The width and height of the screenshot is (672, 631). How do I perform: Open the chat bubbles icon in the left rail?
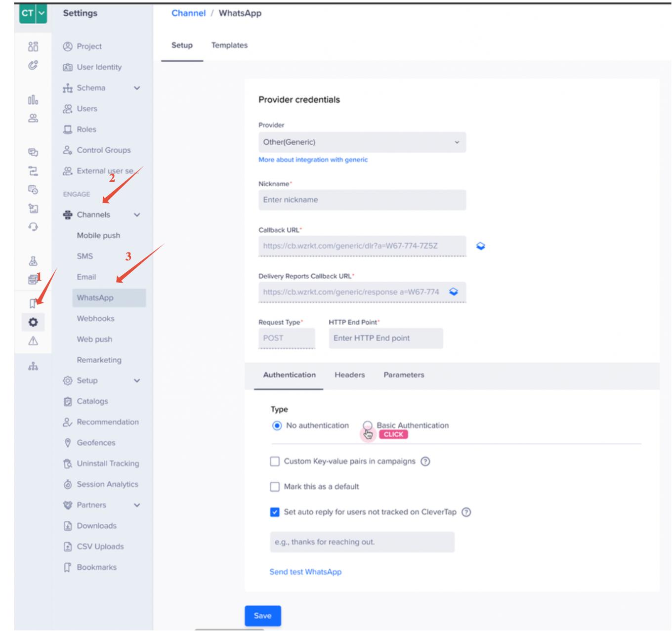(x=33, y=152)
